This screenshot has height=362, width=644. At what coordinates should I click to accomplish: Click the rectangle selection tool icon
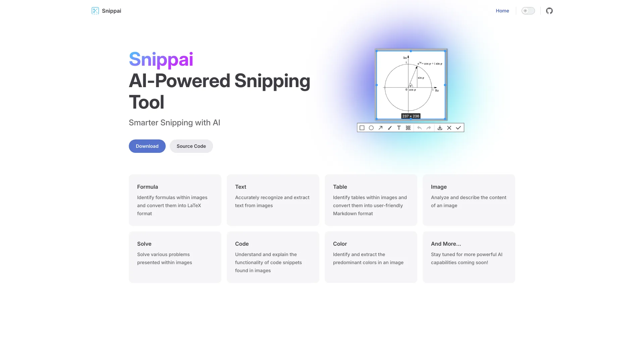tap(362, 128)
